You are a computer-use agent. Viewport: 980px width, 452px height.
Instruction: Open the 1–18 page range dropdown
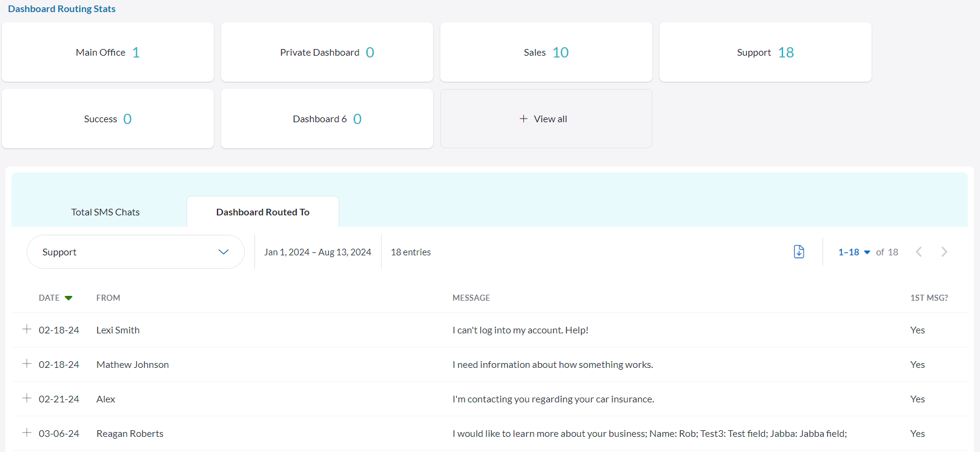tap(854, 252)
